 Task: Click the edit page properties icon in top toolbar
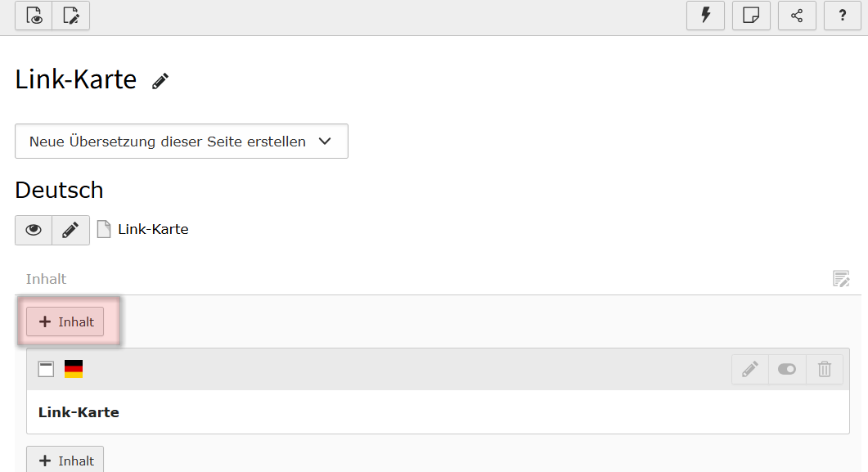click(71, 16)
